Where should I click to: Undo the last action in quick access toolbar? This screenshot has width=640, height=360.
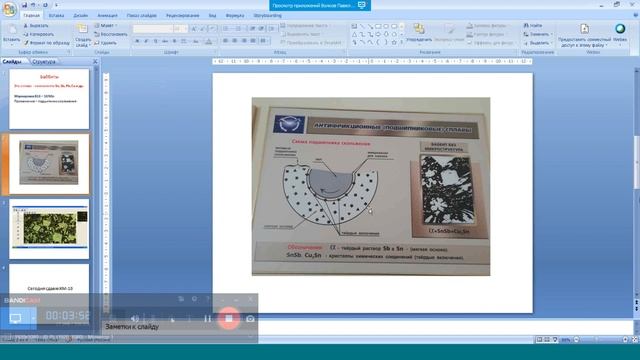(x=33, y=5)
